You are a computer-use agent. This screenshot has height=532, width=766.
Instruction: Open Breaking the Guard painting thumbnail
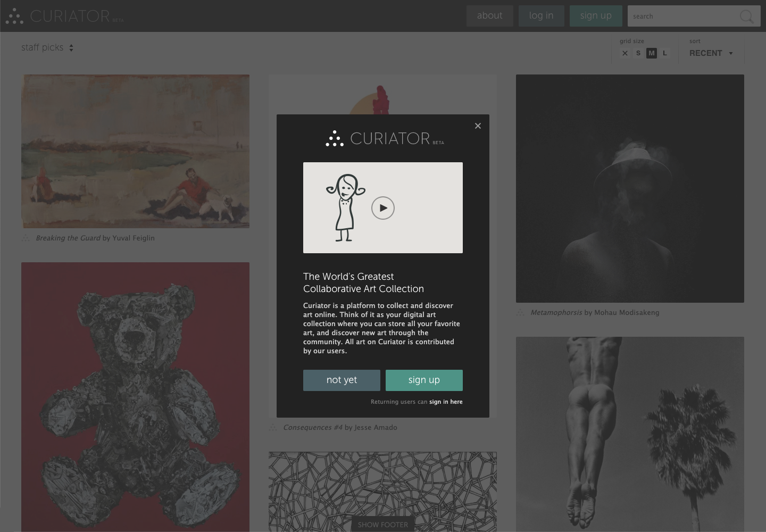point(135,151)
